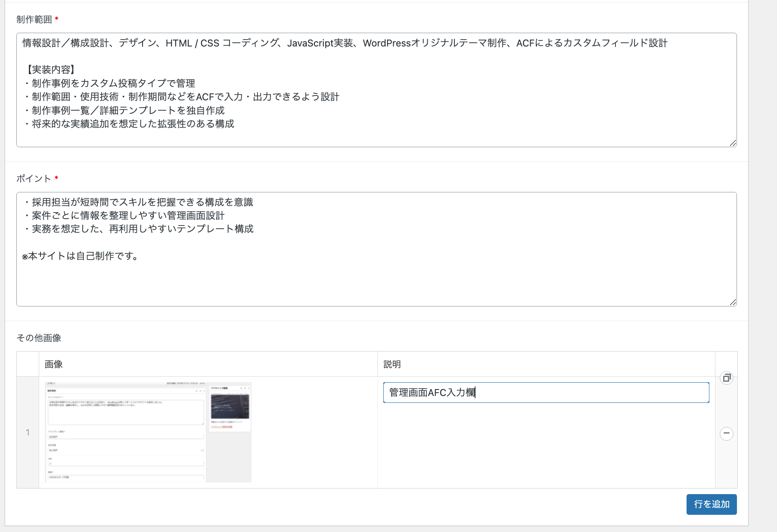Click the first line starting 情報設計／構成設計
The height and width of the screenshot is (532, 777).
345,43
